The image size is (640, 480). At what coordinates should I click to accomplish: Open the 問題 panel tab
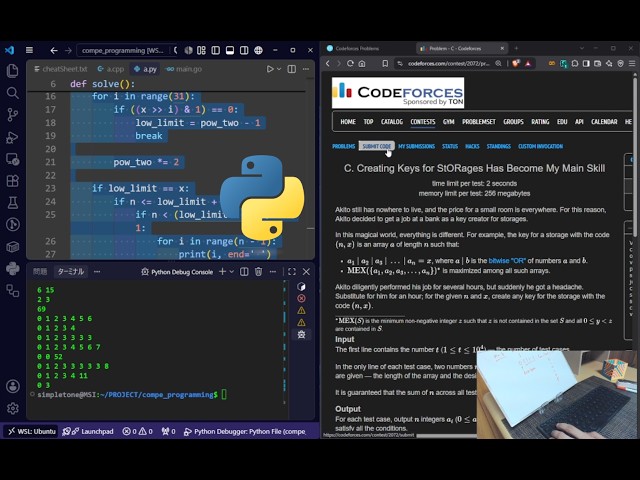point(40,272)
